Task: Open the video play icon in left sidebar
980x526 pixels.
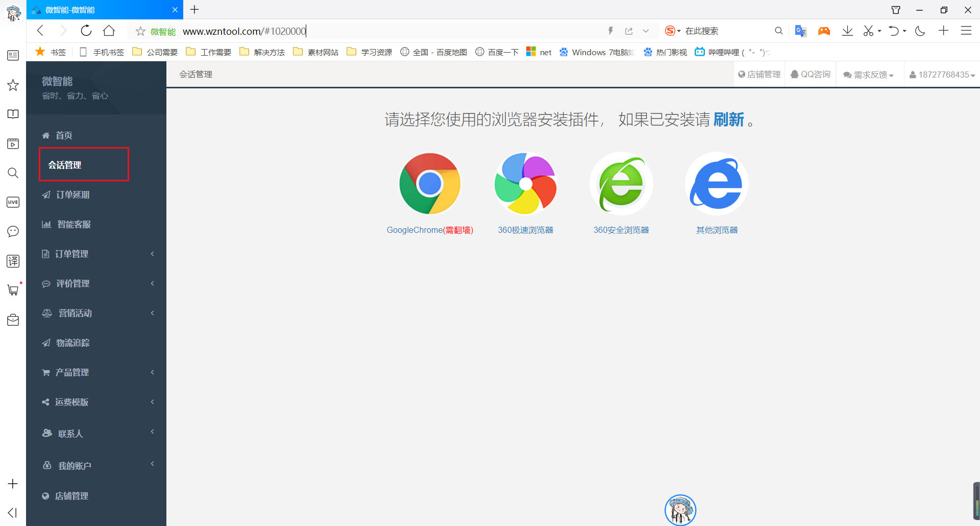Action: tap(13, 144)
